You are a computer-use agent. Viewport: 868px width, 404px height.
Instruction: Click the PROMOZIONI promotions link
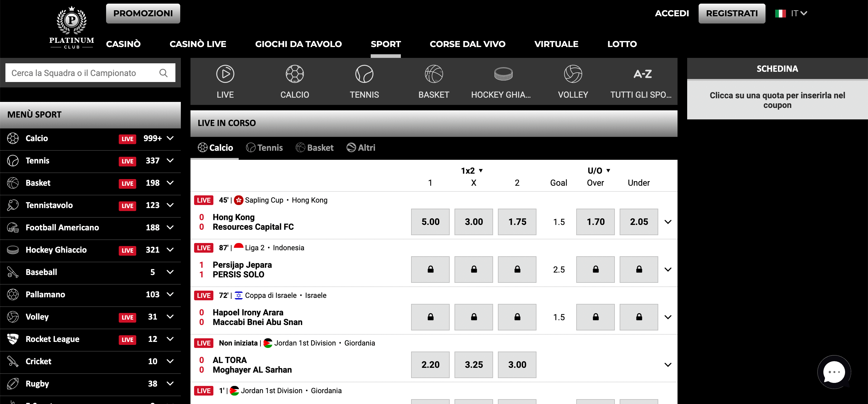coord(143,13)
